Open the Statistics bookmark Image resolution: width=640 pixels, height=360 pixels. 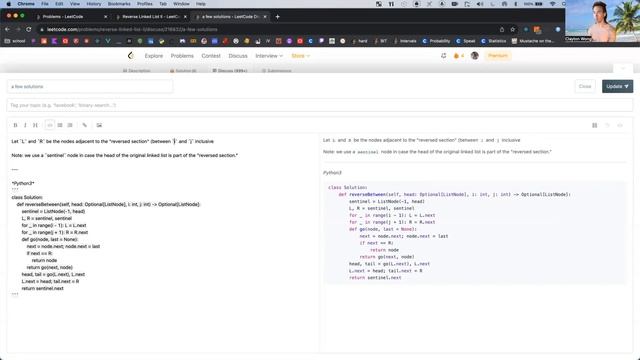[x=493, y=41]
